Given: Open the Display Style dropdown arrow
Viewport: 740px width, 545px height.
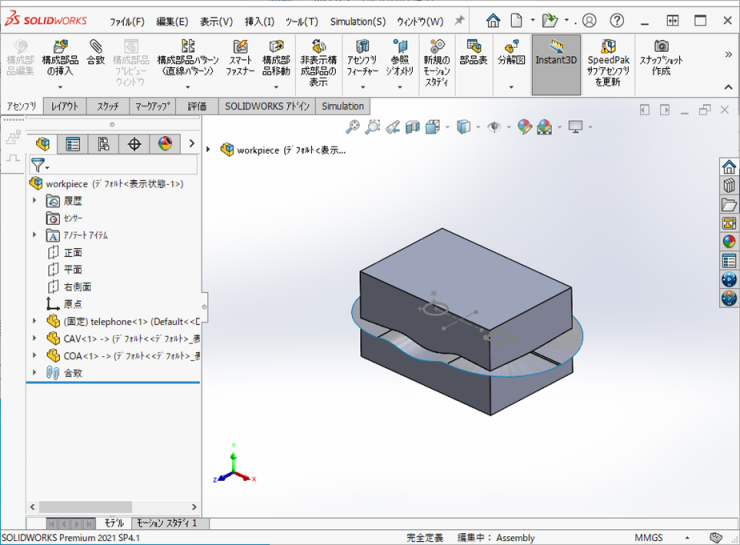Looking at the screenshot, I should [x=478, y=127].
